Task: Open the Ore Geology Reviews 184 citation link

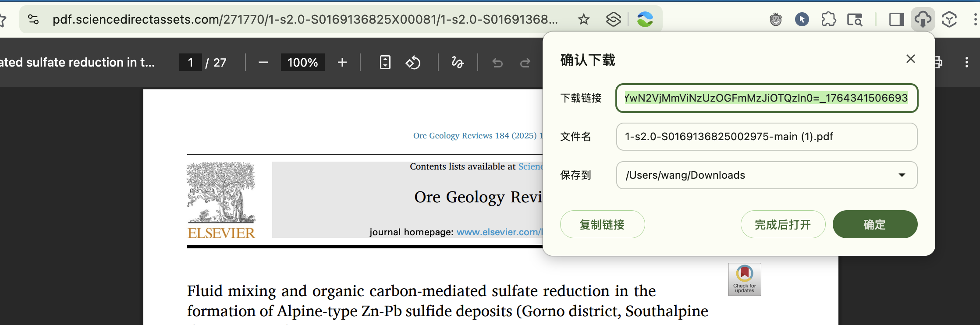Action: tap(478, 136)
